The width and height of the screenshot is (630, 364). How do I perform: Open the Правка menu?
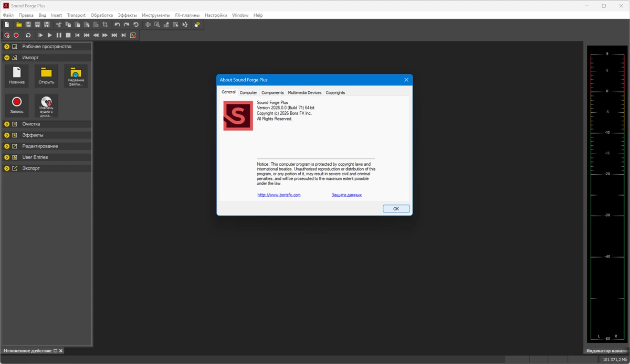(x=26, y=15)
